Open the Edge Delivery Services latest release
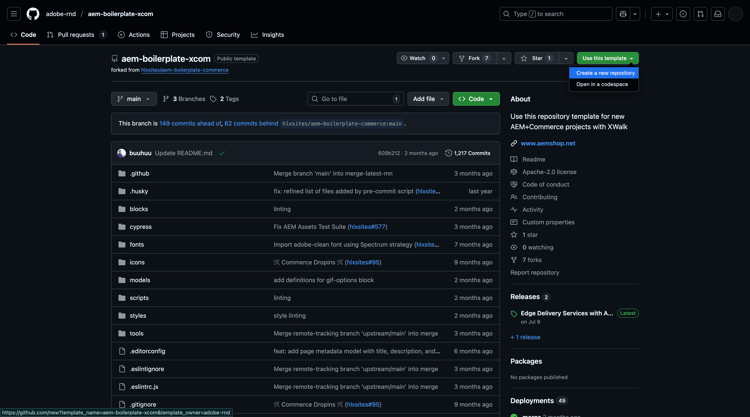This screenshot has width=750, height=417. pos(567,313)
